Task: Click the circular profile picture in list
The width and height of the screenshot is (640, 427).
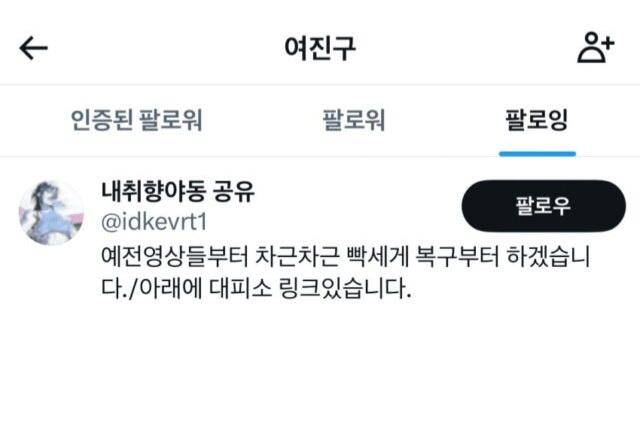Action: (x=51, y=213)
